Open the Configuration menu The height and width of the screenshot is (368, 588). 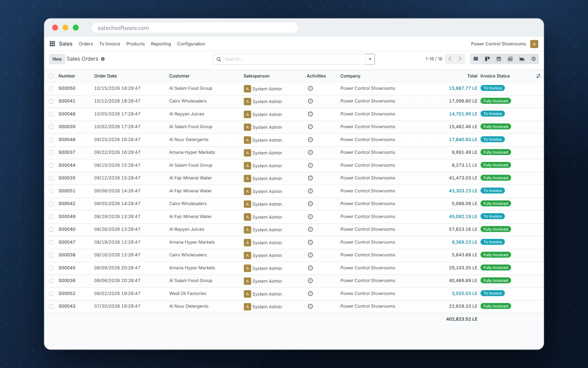pos(191,44)
